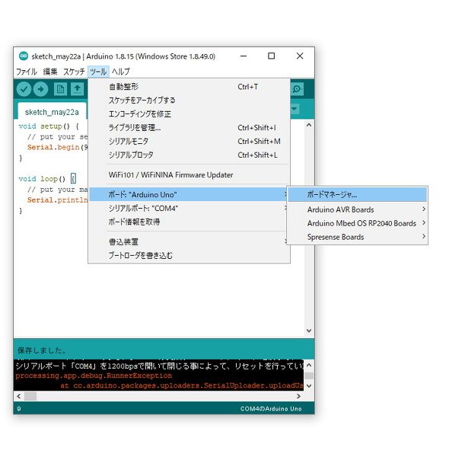
Task: Open the スケッチ menu
Action: [x=74, y=72]
